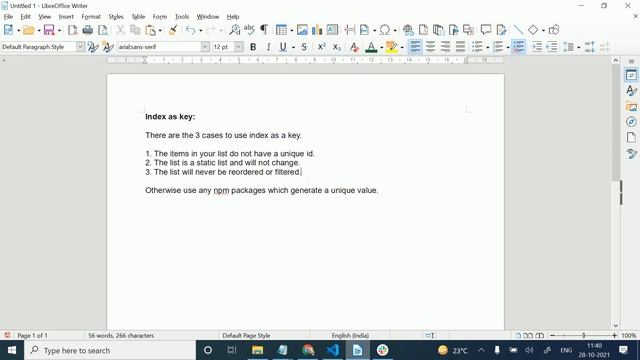Open the Ordered List dropdown arrow
The height and width of the screenshot is (360, 640).
pos(508,47)
